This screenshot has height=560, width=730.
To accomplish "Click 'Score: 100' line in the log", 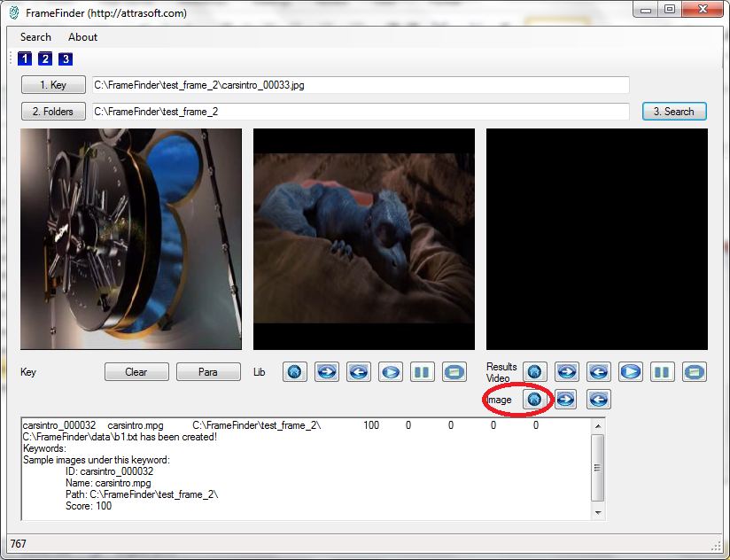I will click(89, 506).
